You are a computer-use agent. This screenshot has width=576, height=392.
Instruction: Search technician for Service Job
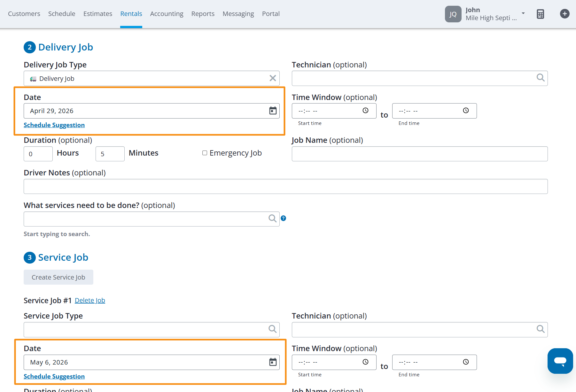click(x=541, y=329)
